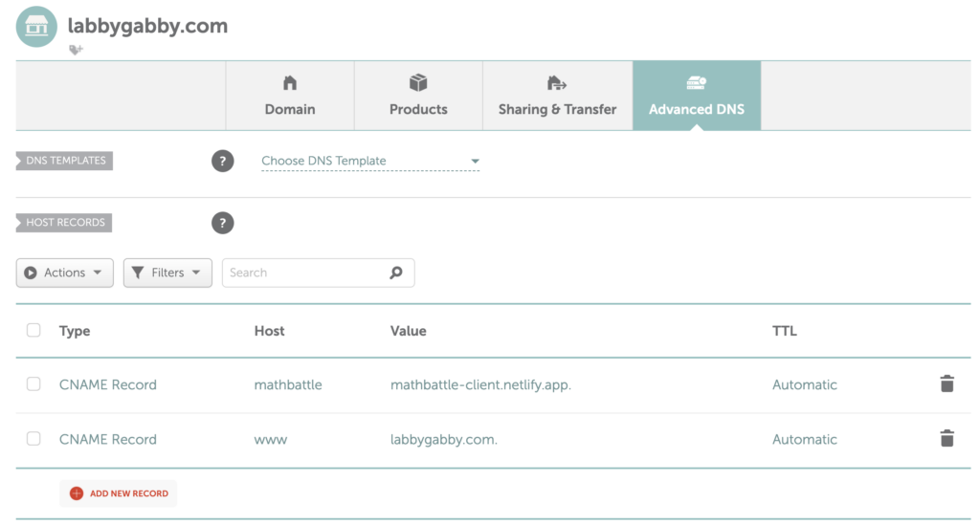Click the CNAME Record type in the www row
The image size is (980, 525).
[108, 440]
